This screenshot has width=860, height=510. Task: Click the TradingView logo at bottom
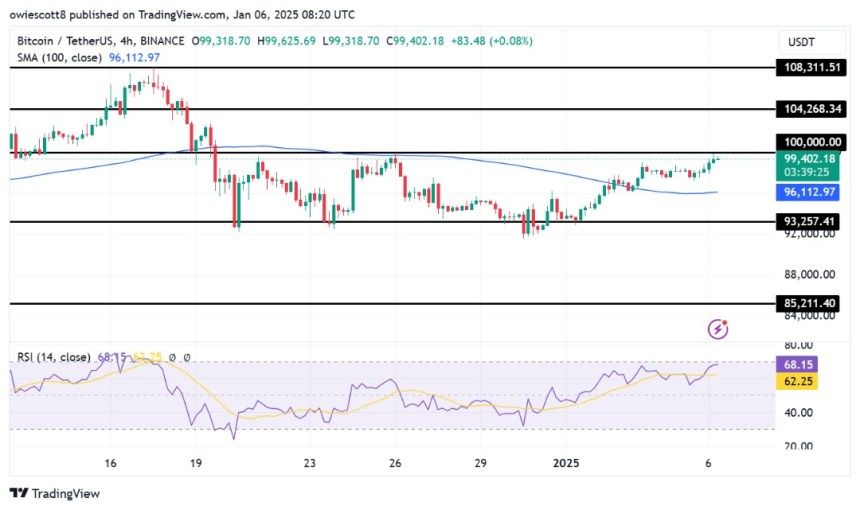(55, 494)
